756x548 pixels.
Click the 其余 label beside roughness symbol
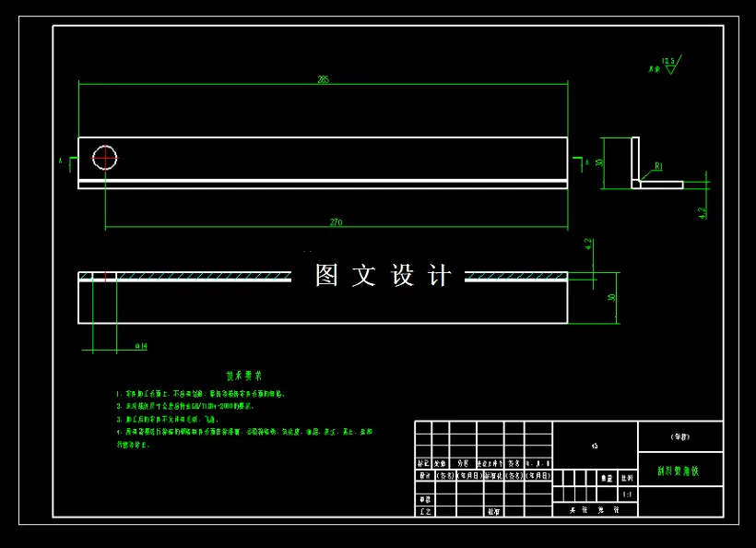click(x=654, y=69)
